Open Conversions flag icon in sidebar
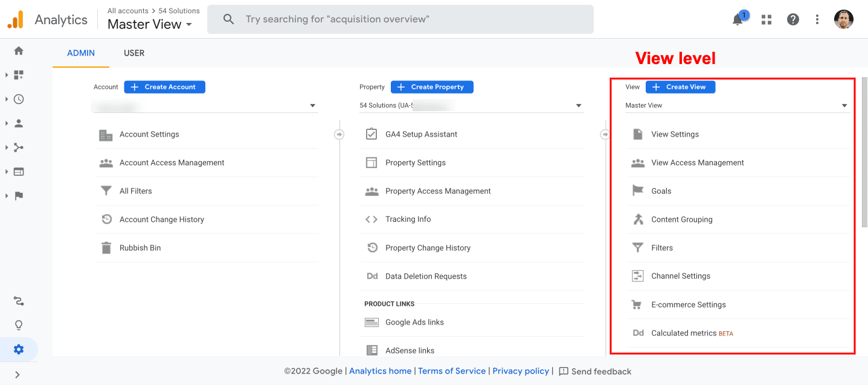Image resolution: width=868 pixels, height=385 pixels. [19, 196]
